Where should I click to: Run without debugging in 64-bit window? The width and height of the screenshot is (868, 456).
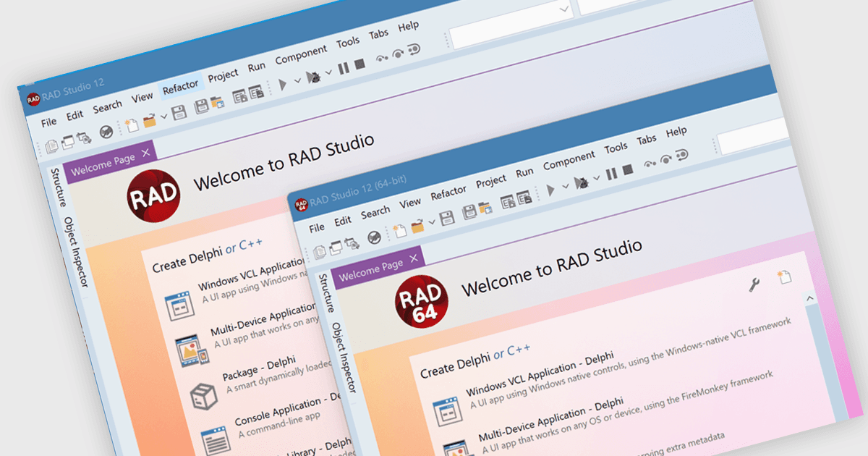pyautogui.click(x=551, y=190)
